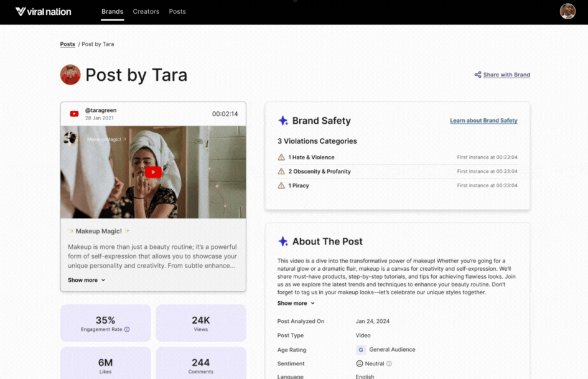Screen dimensions: 588x379
Task: Open the Brands section in the navbar
Action: (x=112, y=11)
